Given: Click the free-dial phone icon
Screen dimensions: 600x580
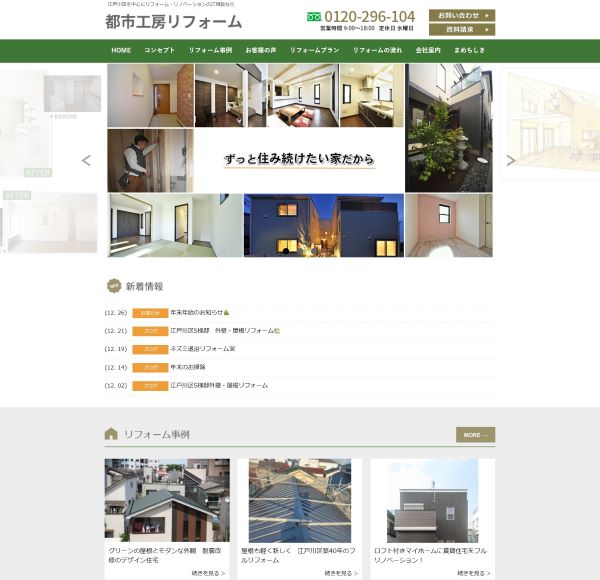Looking at the screenshot, I should [x=314, y=17].
